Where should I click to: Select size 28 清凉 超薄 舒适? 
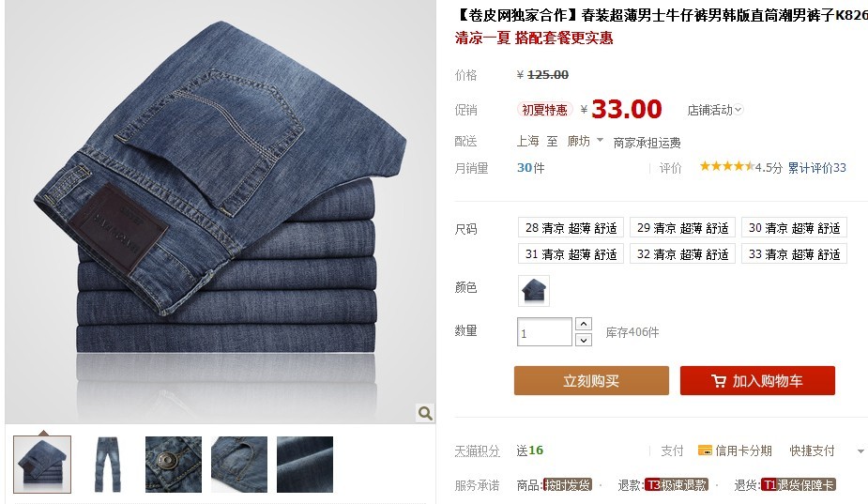point(571,228)
